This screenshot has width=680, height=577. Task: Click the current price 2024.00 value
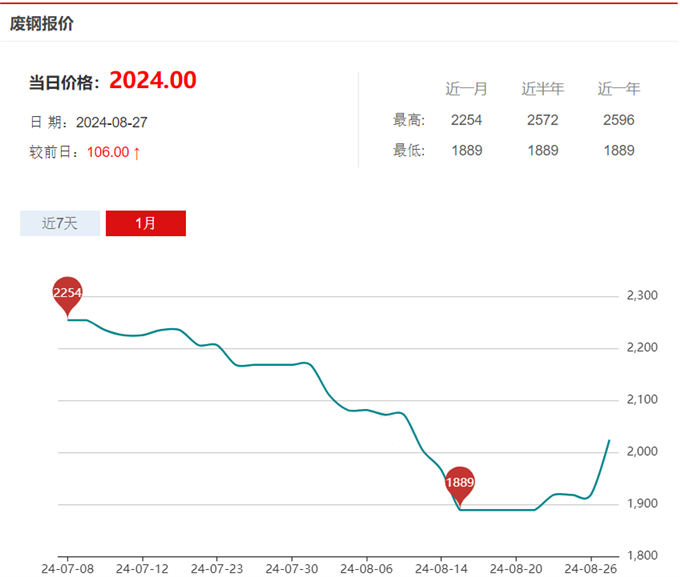(152, 80)
